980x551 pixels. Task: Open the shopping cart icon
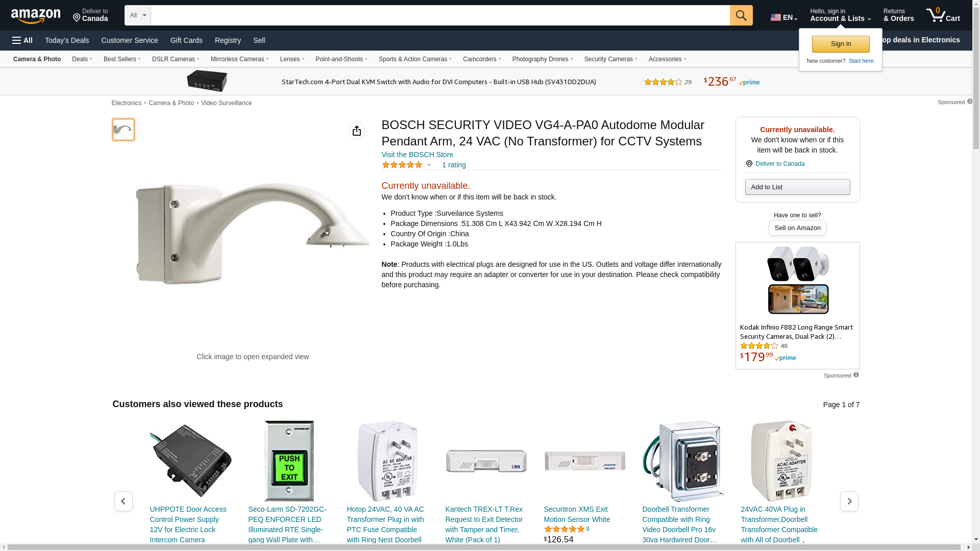click(x=943, y=15)
